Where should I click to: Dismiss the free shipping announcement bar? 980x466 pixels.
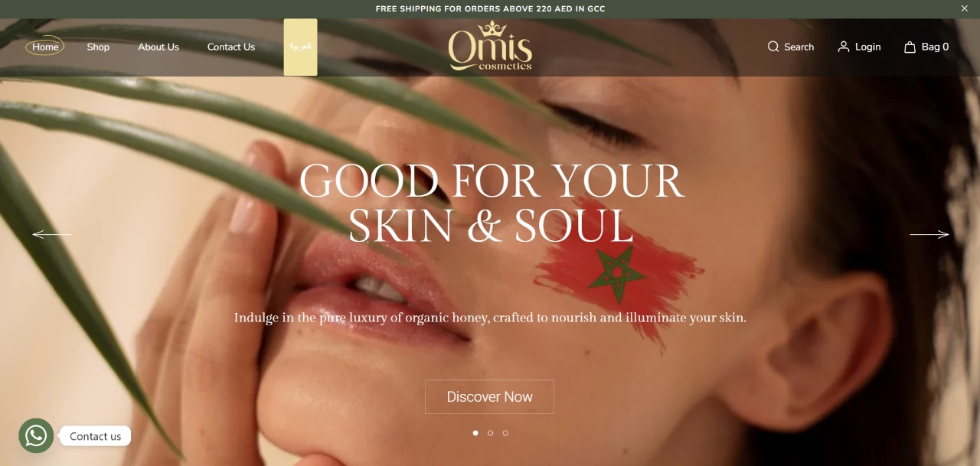click(964, 8)
